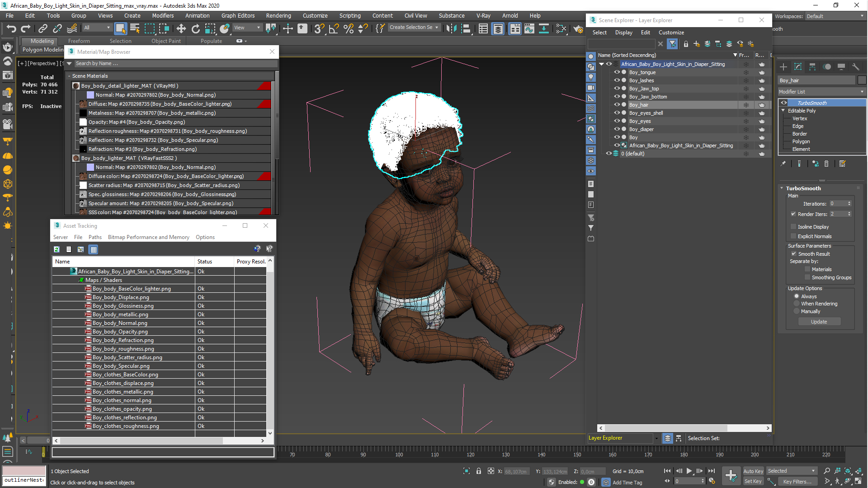Open the Motion tab in command panel
This screenshot has height=488, width=868.
(827, 67)
